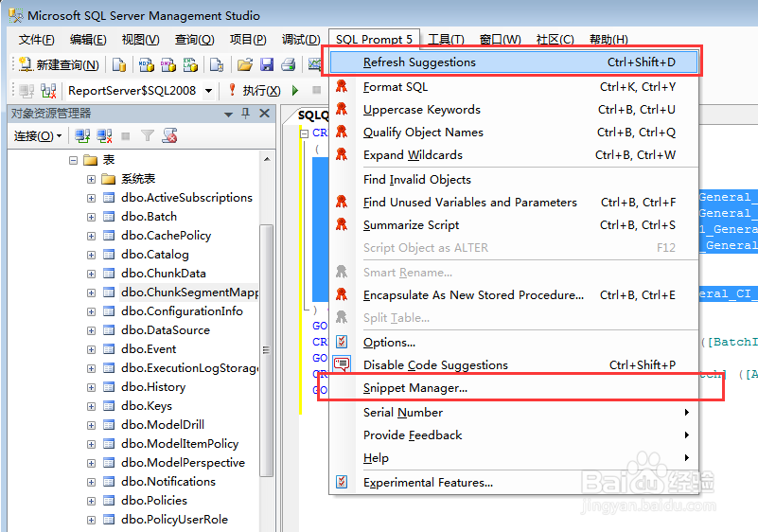Open Object Explorer window position dropdown
Viewport: 758px width, 532px height.
point(228,115)
